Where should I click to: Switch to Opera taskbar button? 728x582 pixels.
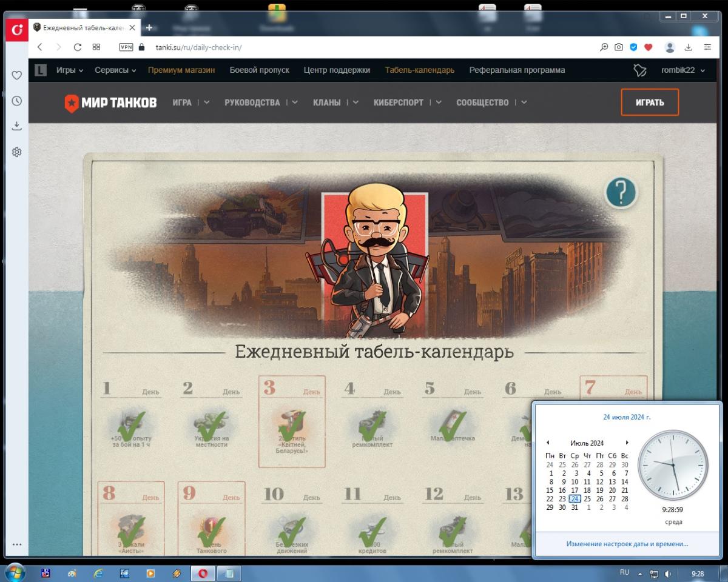[x=203, y=573]
